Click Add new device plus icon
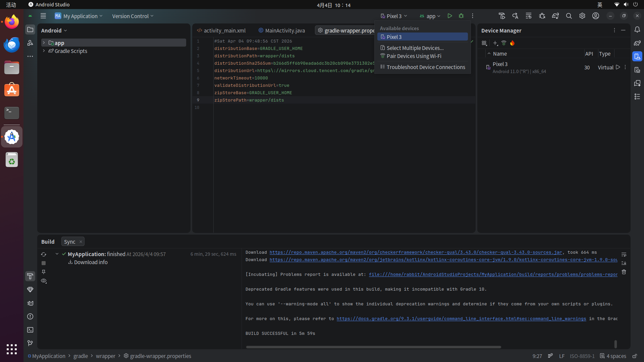 tap(495, 43)
